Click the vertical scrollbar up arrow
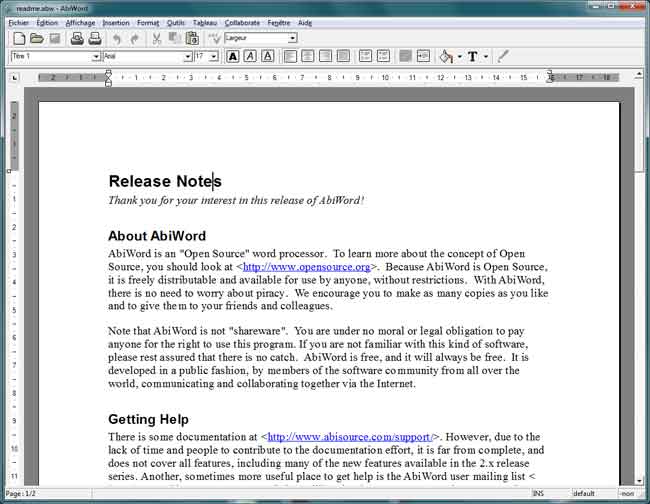Screen dimensions: 650x504 coord(639,75)
